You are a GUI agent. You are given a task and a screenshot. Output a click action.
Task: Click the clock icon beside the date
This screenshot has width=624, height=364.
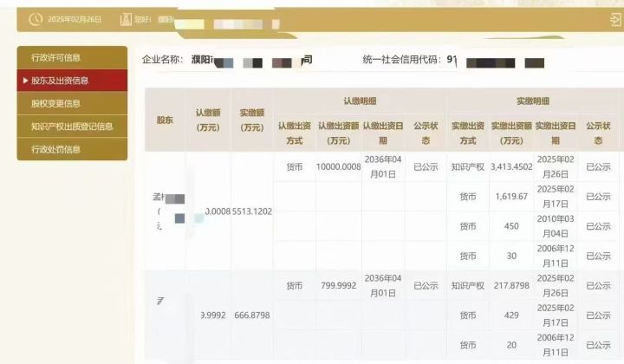coord(35,19)
